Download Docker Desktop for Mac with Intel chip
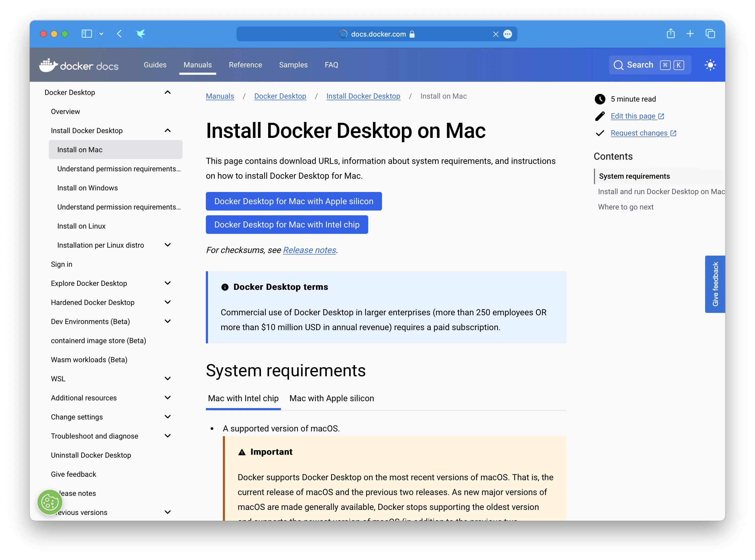The width and height of the screenshot is (755, 560). [x=287, y=224]
